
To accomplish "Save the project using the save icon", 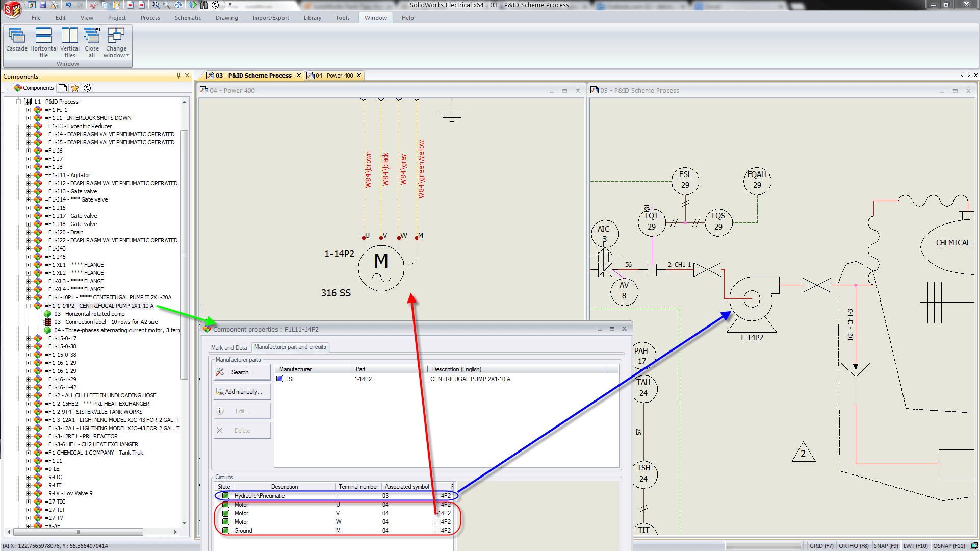I will pyautogui.click(x=43, y=5).
